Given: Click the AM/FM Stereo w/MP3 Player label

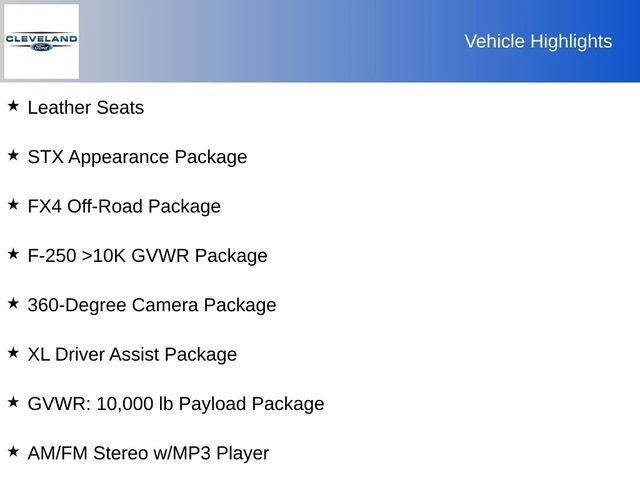Looking at the screenshot, I should (x=148, y=453).
